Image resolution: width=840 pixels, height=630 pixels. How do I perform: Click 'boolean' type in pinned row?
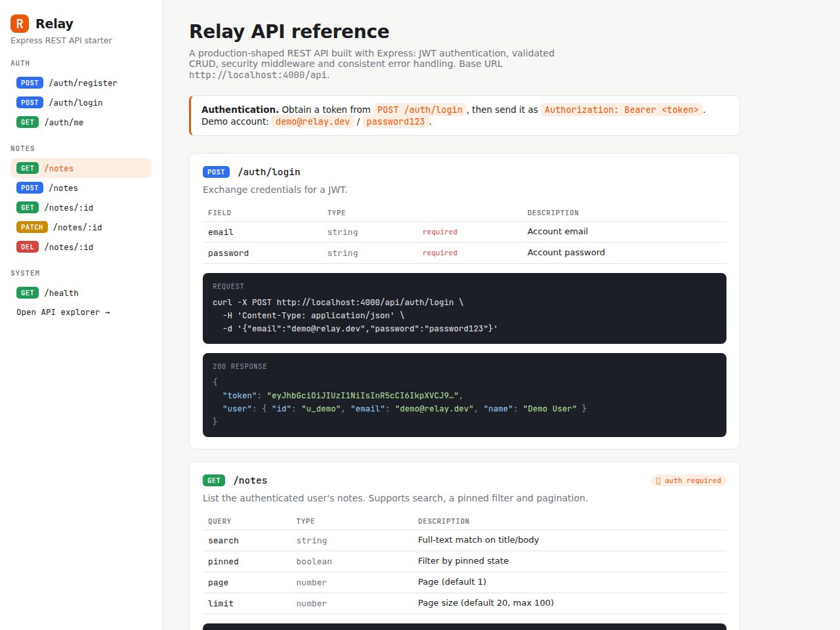[314, 562]
